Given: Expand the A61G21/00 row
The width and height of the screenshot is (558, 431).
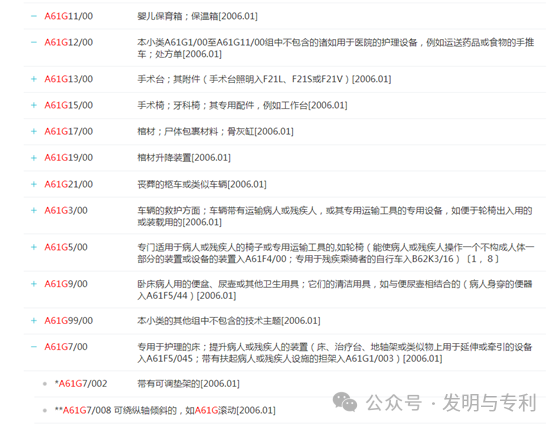Looking at the screenshot, I should pyautogui.click(x=34, y=184).
